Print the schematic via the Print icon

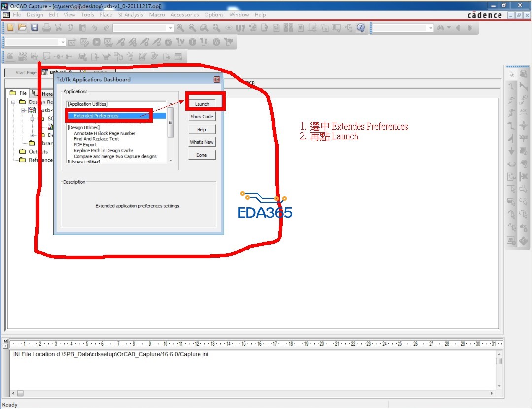click(45, 28)
